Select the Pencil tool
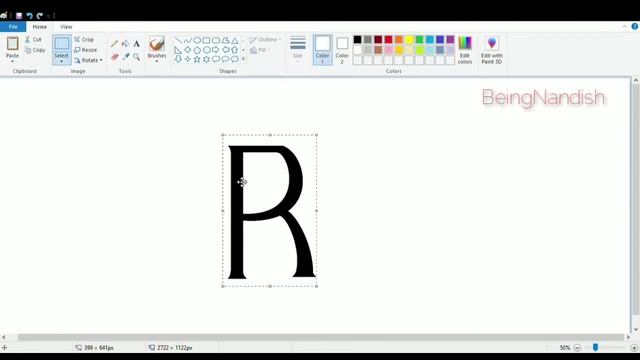This screenshot has width=640, height=360. [x=115, y=44]
